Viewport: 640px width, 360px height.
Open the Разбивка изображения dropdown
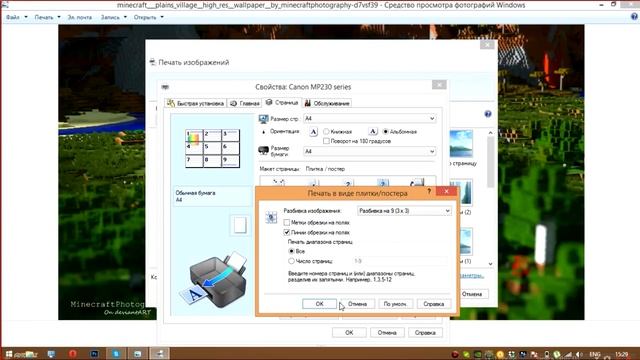click(x=404, y=211)
